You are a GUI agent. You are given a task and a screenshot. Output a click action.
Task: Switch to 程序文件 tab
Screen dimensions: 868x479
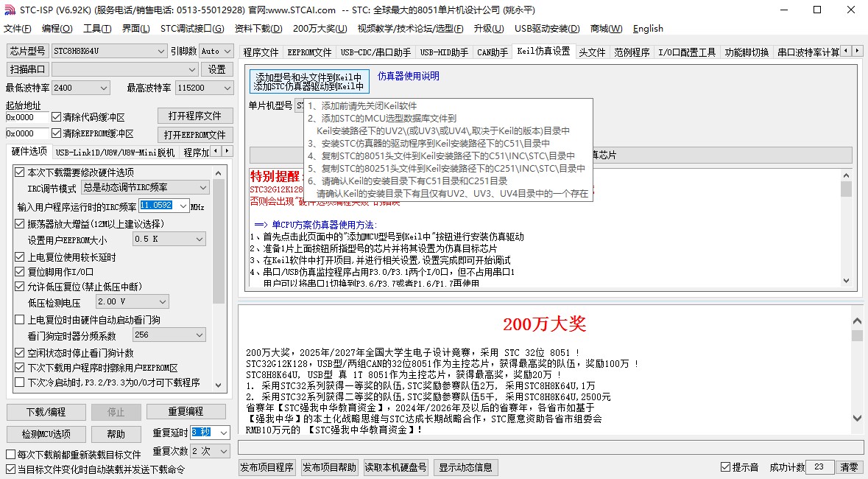(x=261, y=52)
